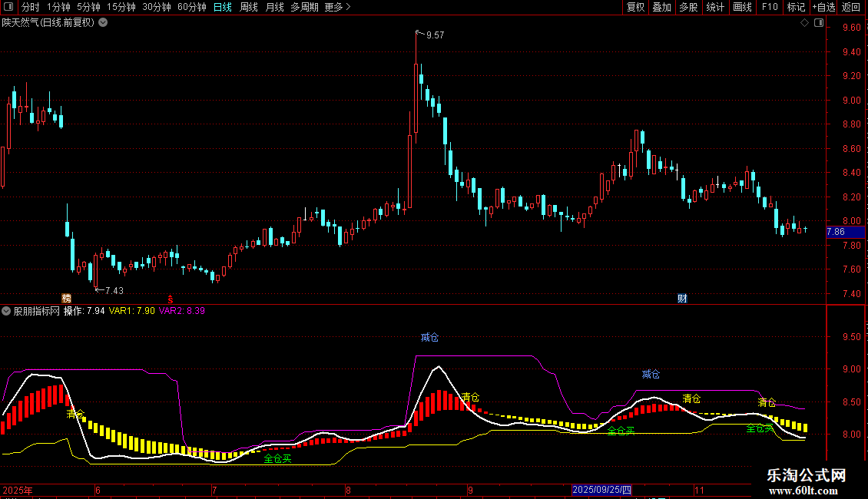Open the 画线 drawing tools
The width and height of the screenshot is (868, 499).
point(742,7)
